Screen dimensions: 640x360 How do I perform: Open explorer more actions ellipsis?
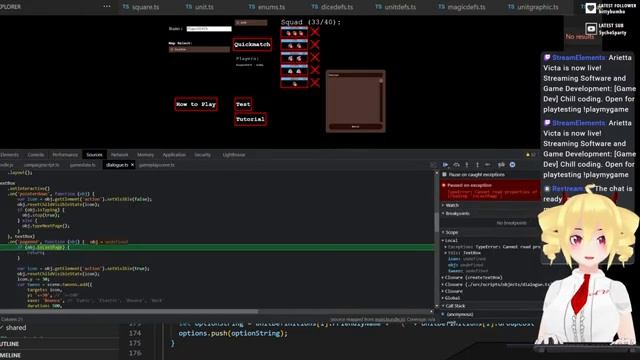pyautogui.click(x=107, y=7)
